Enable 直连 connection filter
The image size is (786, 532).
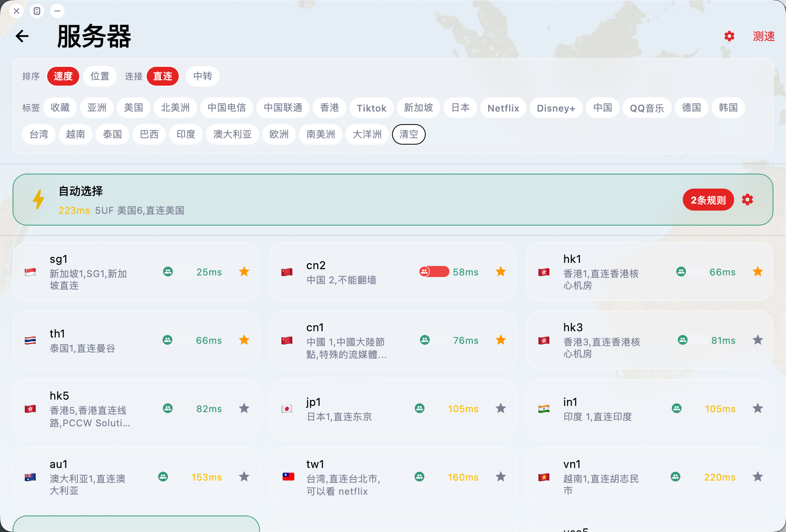pyautogui.click(x=163, y=76)
